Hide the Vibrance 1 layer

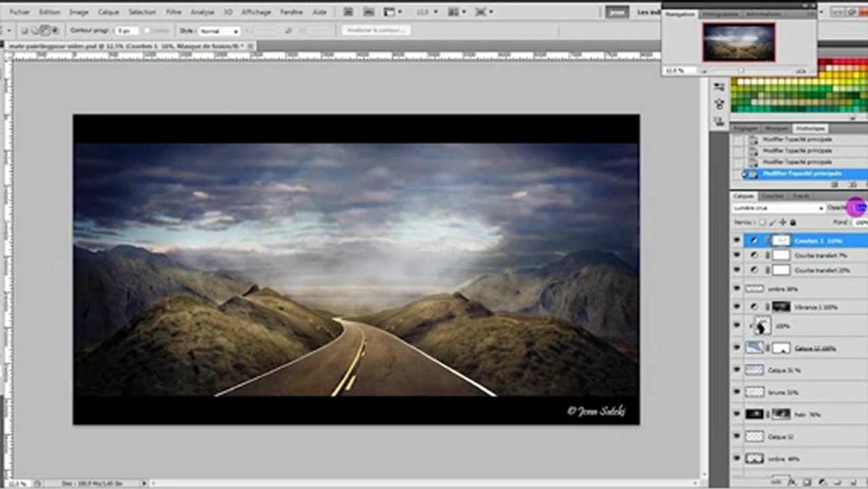pyautogui.click(x=738, y=307)
